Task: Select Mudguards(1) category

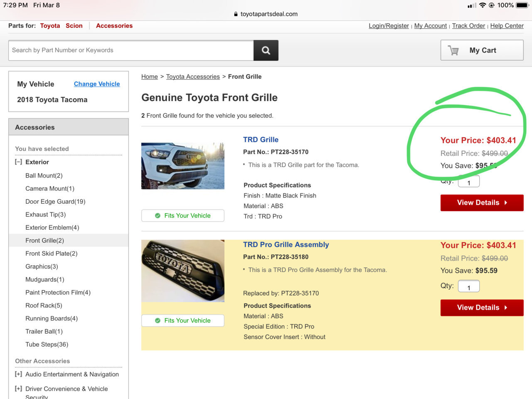Action: (x=45, y=279)
